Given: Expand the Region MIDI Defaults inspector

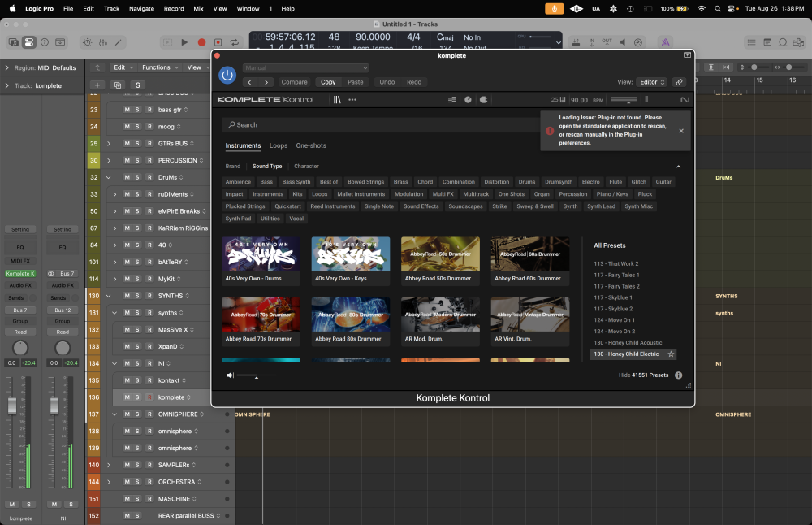Looking at the screenshot, I should click(x=6, y=68).
